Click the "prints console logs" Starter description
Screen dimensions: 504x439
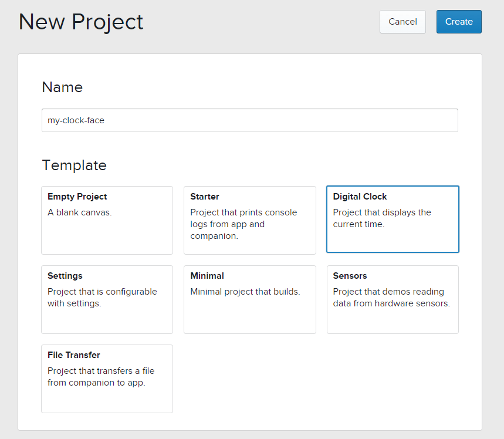click(x=243, y=224)
